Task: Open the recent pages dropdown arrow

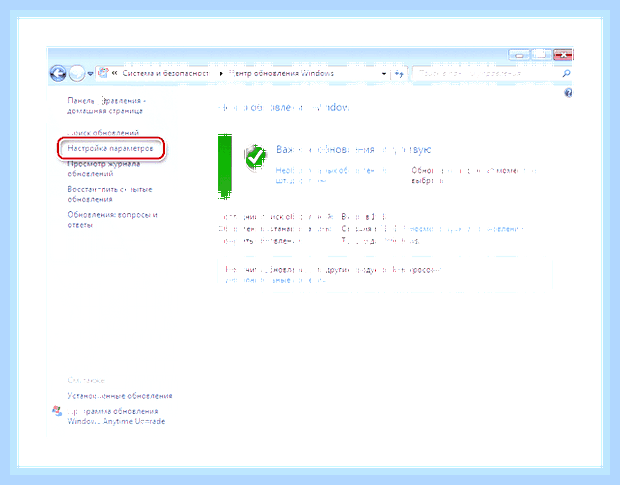Action: (x=90, y=74)
